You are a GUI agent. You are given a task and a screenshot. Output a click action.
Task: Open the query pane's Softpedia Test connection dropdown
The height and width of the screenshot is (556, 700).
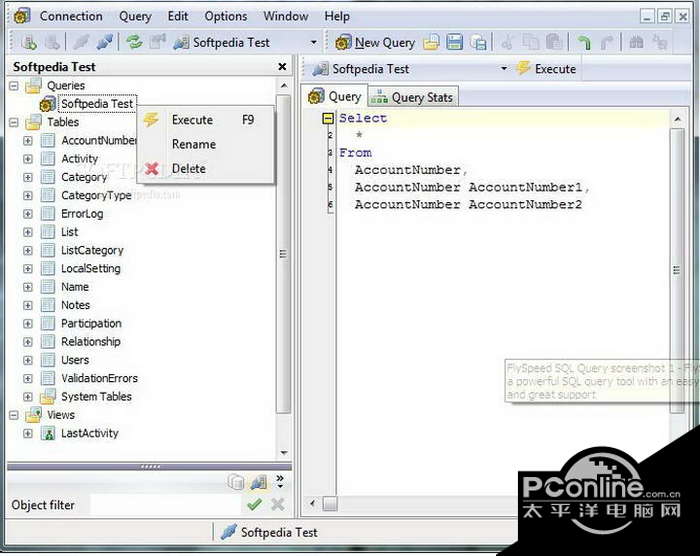point(504,69)
